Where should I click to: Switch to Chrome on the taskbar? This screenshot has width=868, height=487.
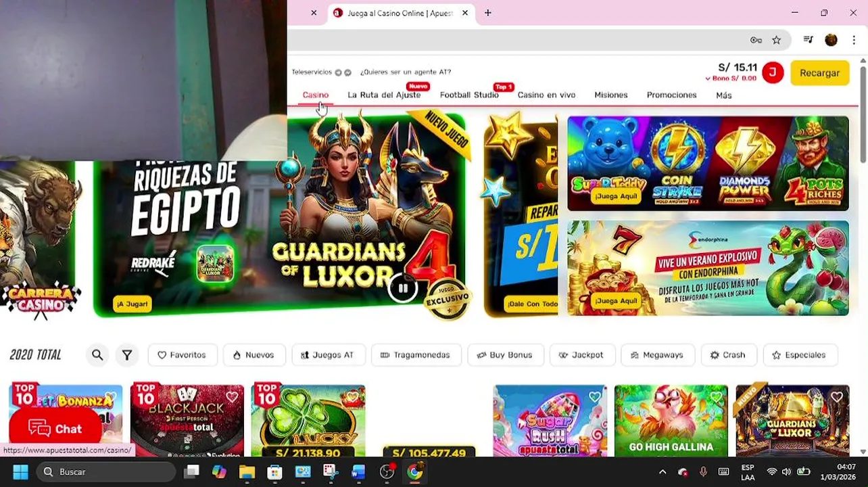415,472
